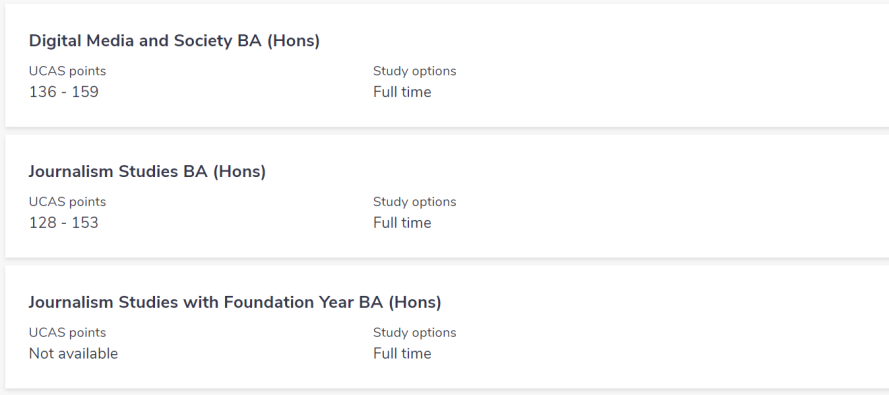Click Foundation Year text in third course title
This screenshot has width=889, height=395.
point(289,302)
